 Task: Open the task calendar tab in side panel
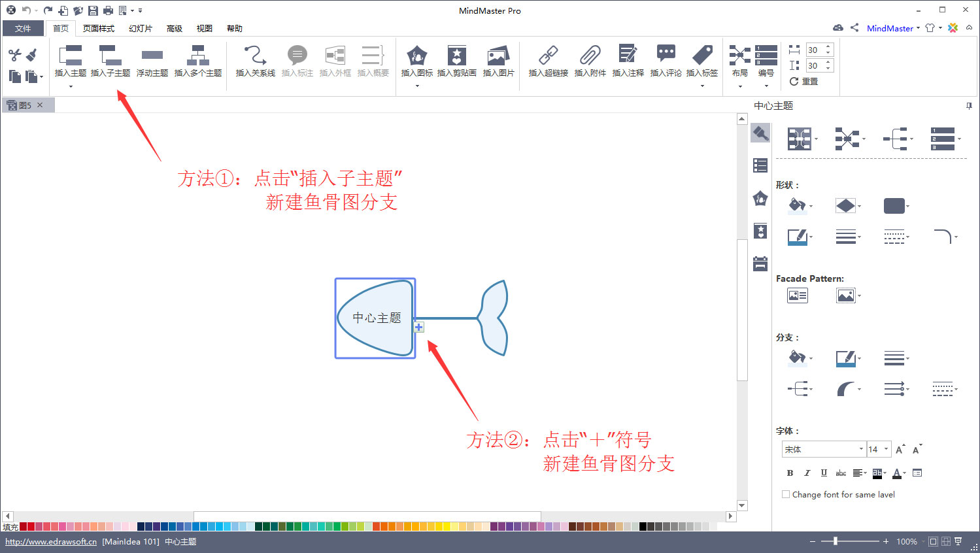(760, 263)
